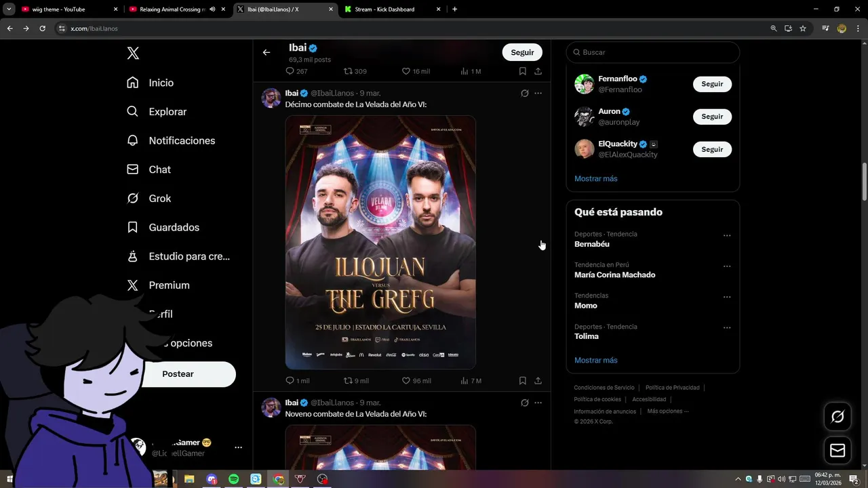Follow Auron with Seguir button
This screenshot has width=868, height=488.
[x=712, y=117]
